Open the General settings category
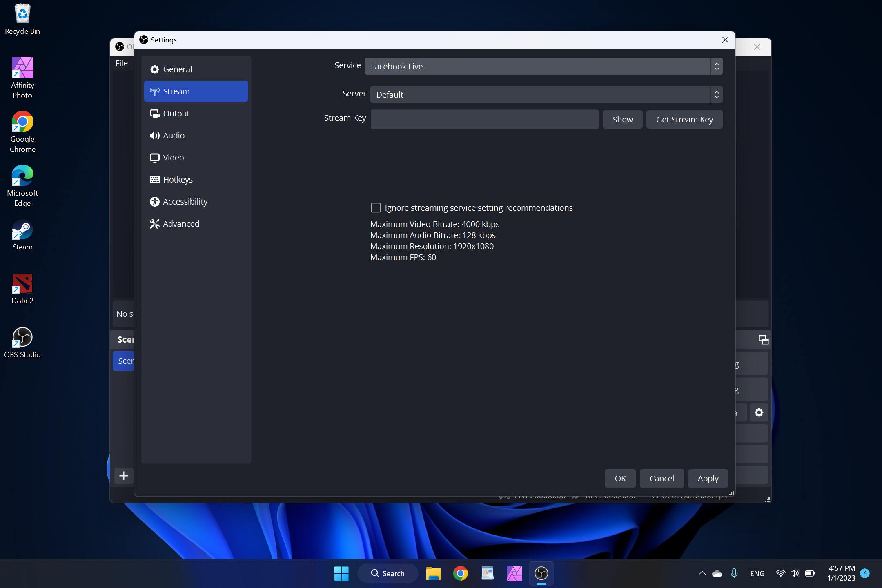 click(x=196, y=69)
